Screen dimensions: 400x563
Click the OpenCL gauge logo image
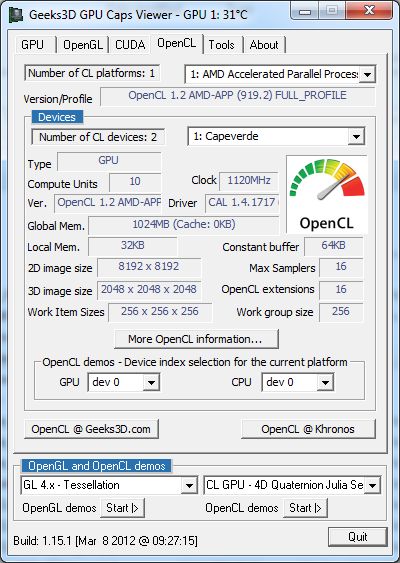(x=327, y=195)
